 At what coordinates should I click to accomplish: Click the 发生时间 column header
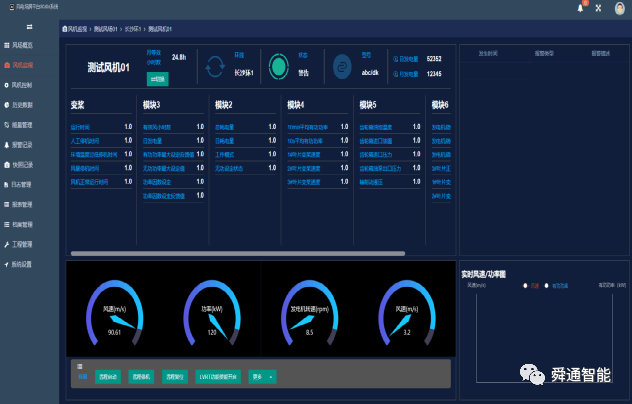[488, 53]
